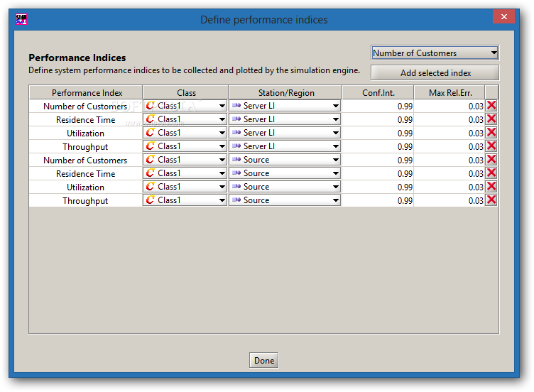Click the Conf.Int. column header

(x=378, y=92)
